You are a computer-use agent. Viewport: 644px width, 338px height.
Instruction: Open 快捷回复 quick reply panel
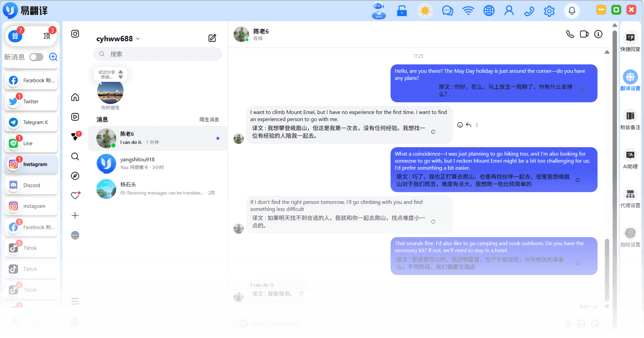(x=630, y=42)
